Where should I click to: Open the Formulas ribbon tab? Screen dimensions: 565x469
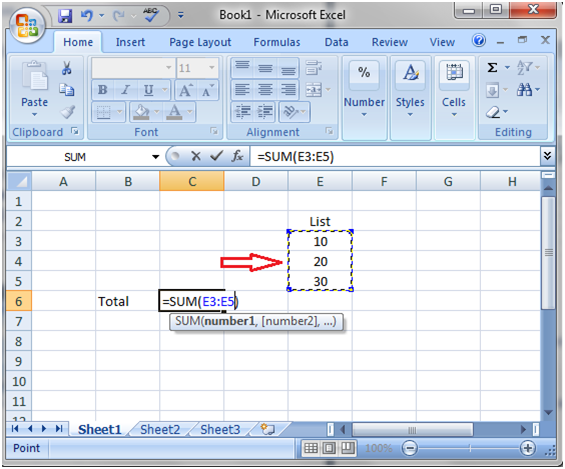[277, 42]
